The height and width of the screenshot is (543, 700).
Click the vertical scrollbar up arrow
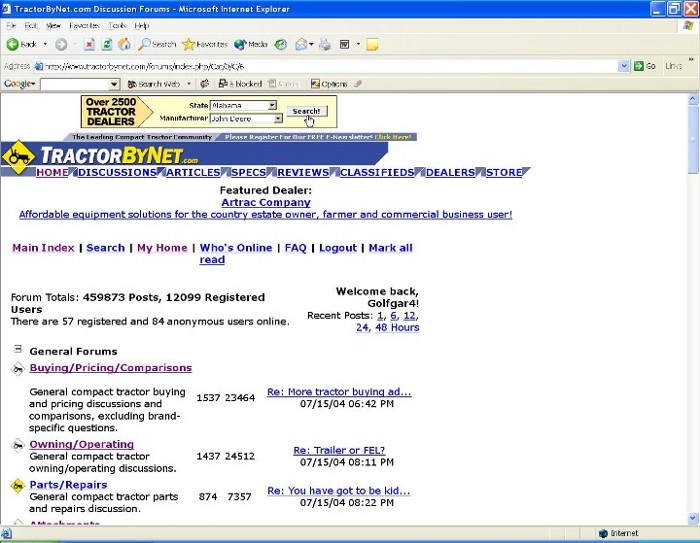point(693,99)
